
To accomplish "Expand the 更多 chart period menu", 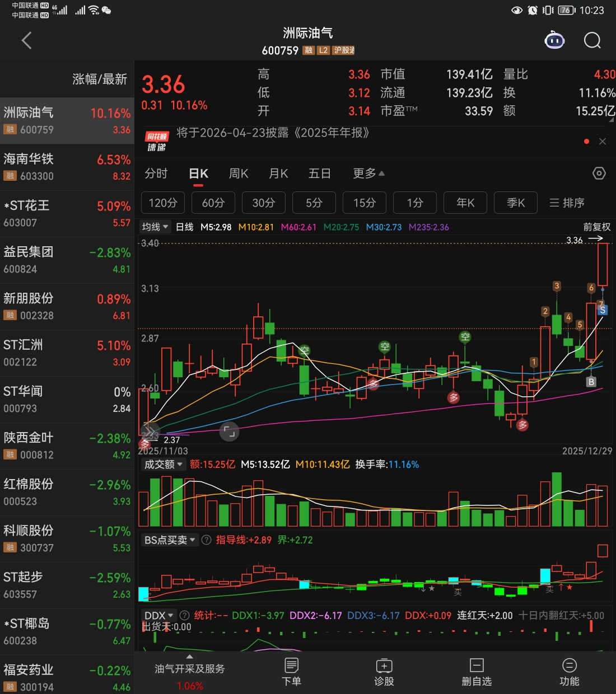I will [x=368, y=173].
